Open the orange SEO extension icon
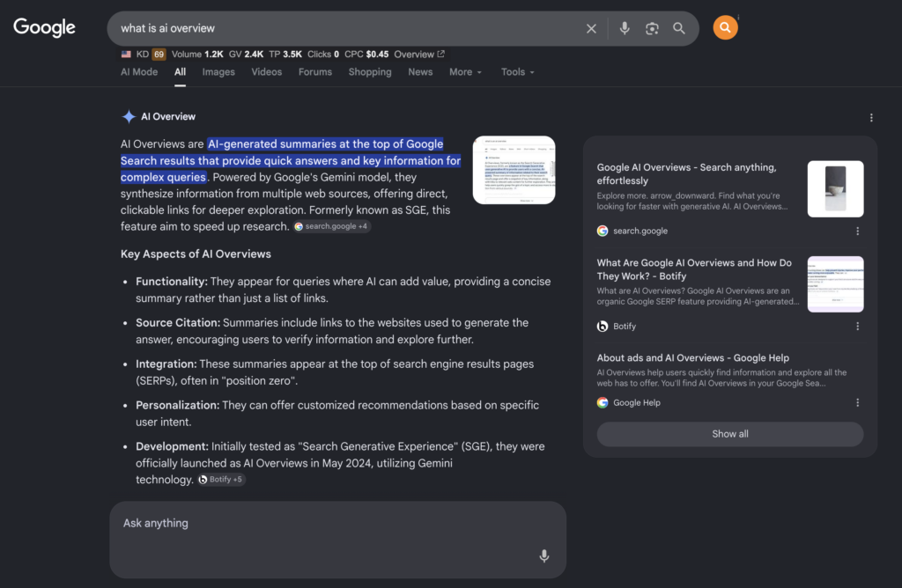Viewport: 902px width, 588px height. pyautogui.click(x=726, y=27)
